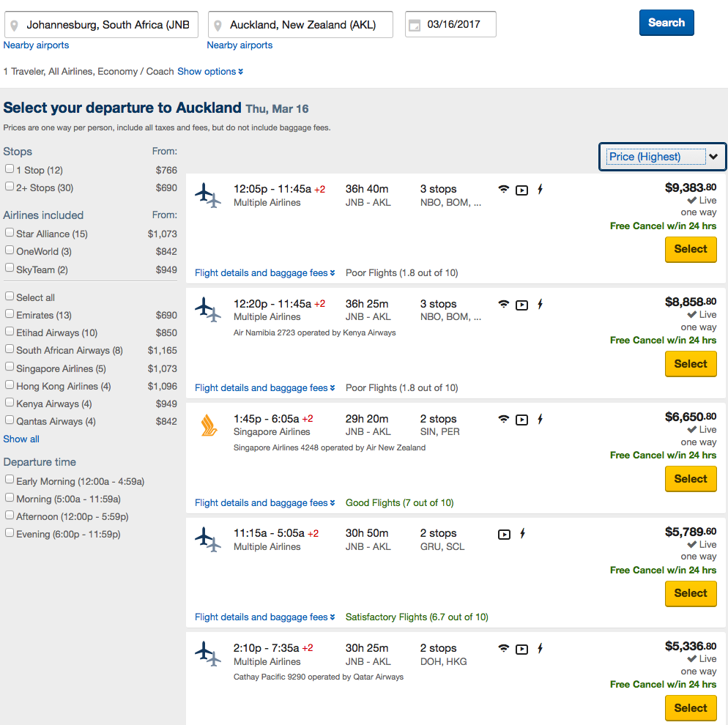Click multiple airlines plane icon on 2:10p flight

(x=207, y=653)
